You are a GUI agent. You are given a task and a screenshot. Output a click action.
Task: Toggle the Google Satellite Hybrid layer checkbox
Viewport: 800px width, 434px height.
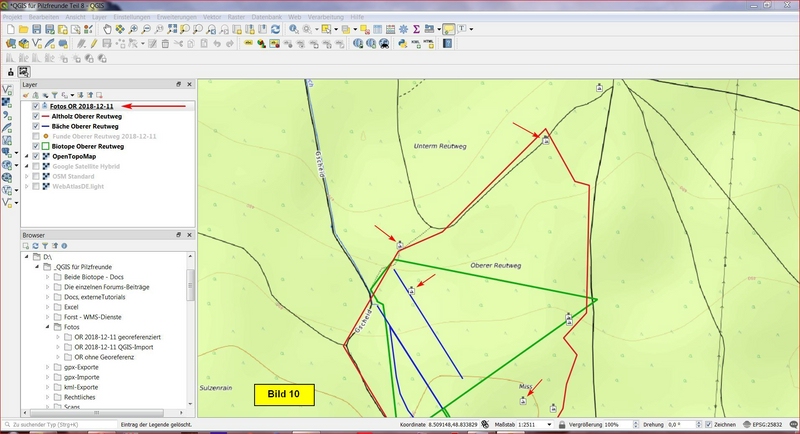pos(37,166)
